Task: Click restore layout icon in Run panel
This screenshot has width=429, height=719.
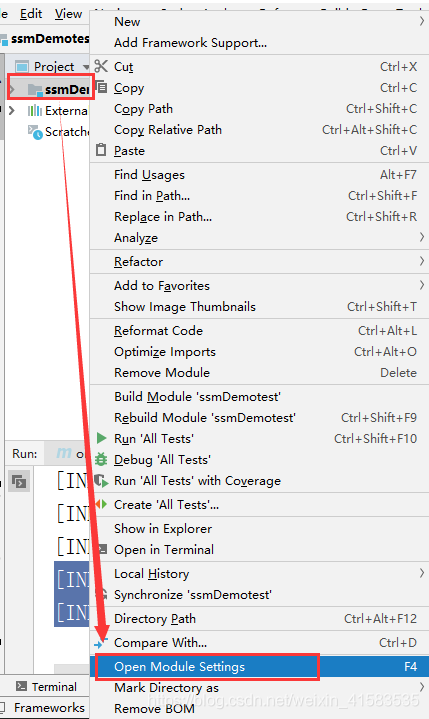Action: tap(19, 481)
